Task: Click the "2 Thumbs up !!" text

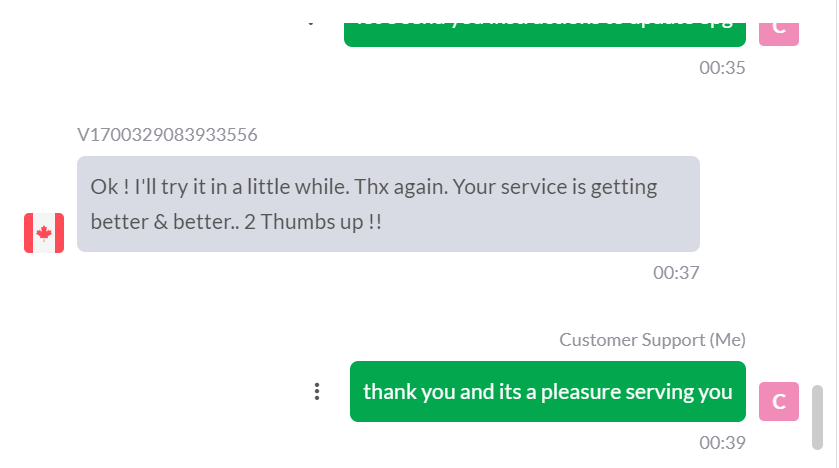Action: point(313,221)
